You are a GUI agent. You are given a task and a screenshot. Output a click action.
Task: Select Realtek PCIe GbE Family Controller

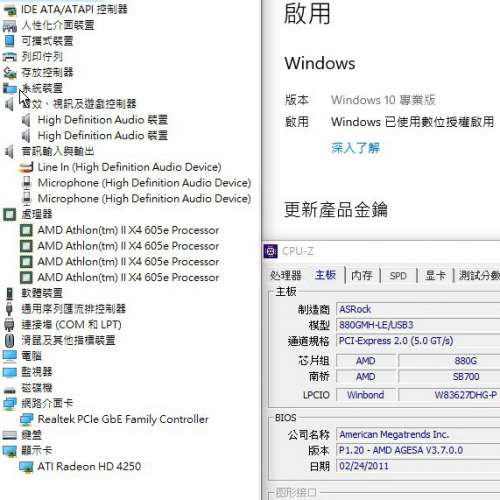(123, 419)
